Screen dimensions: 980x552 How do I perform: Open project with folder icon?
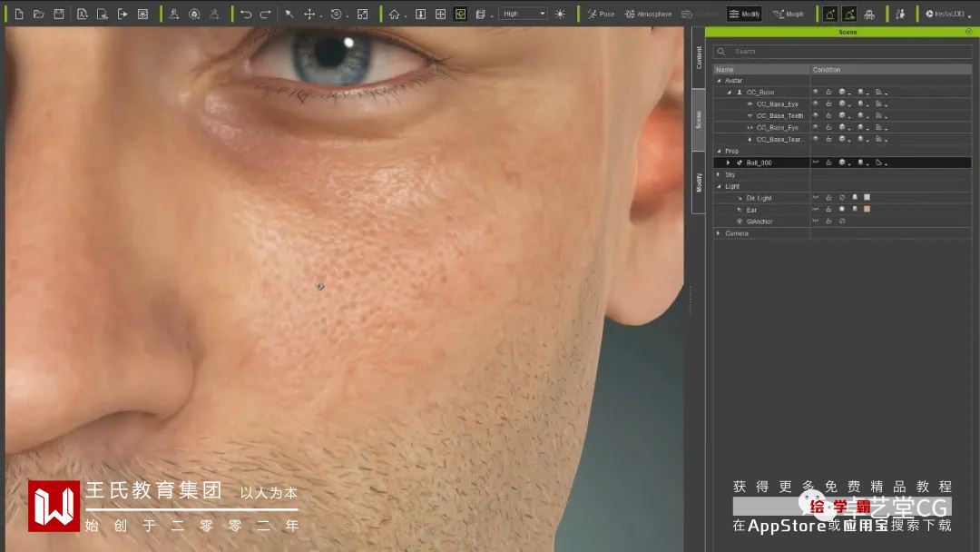click(x=39, y=14)
